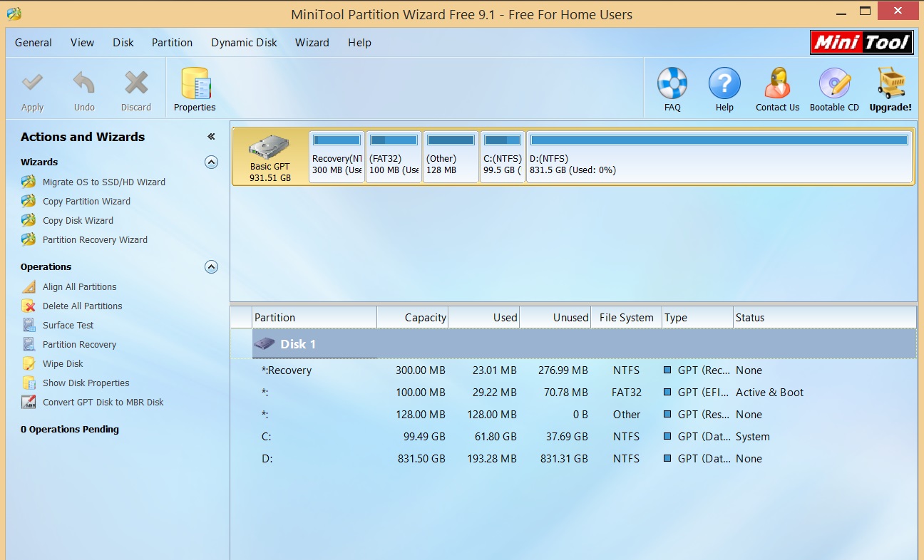Sort by Used column header

484,318
